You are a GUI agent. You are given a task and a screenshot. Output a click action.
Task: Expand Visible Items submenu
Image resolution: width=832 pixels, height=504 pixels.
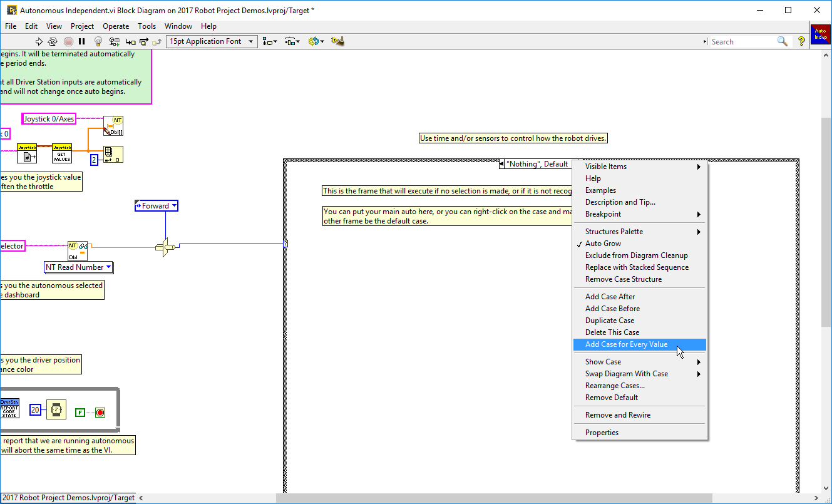(x=640, y=167)
